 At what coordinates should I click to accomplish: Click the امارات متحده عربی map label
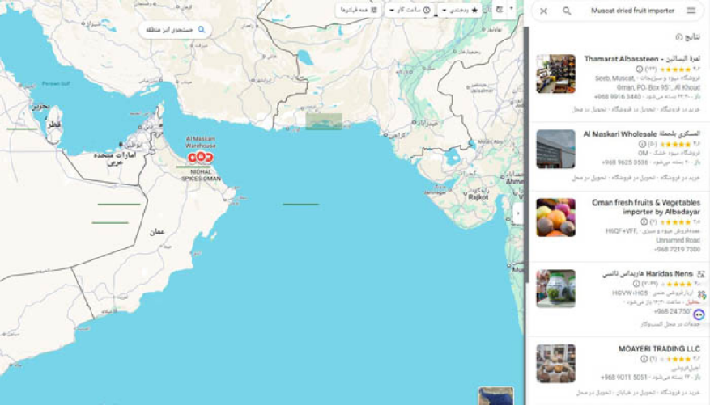(115, 159)
